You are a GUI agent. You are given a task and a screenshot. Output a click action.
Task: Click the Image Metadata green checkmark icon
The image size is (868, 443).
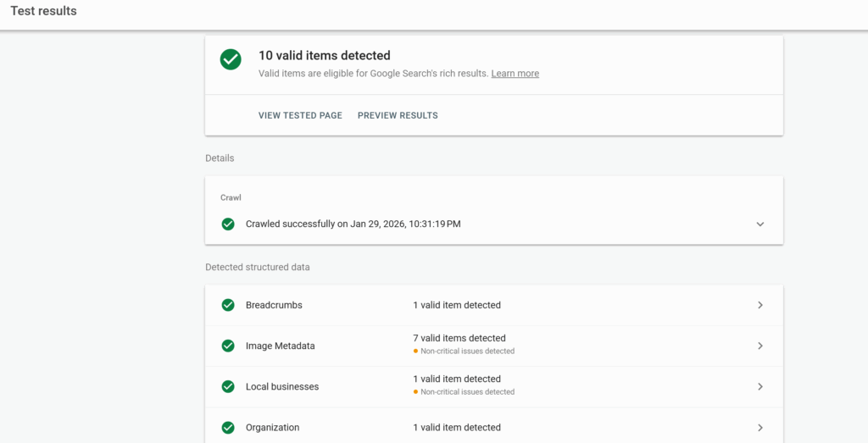tap(228, 346)
